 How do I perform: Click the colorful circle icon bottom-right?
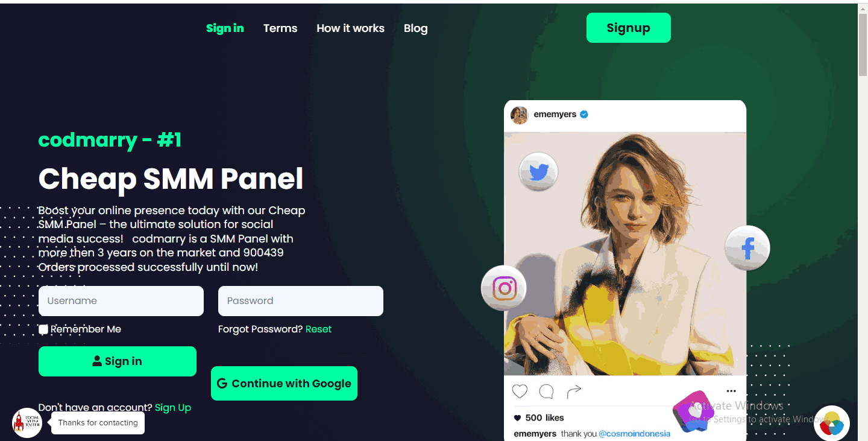(x=832, y=424)
